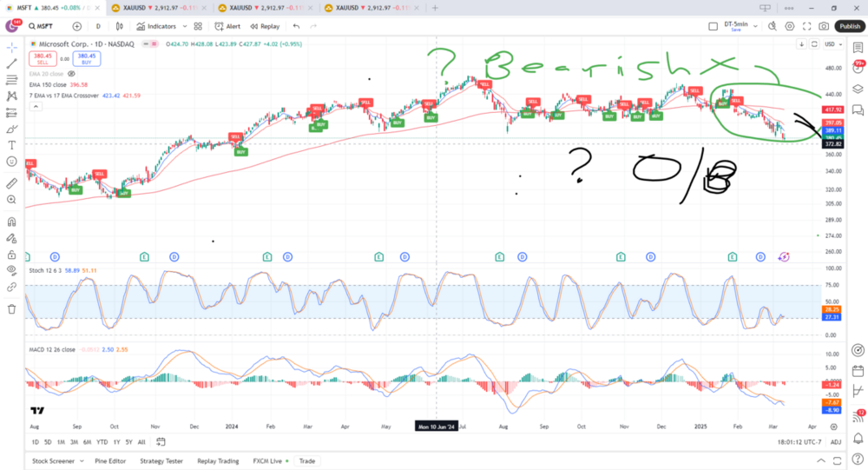Click the down arrow button near USD
Image resolution: width=868 pixels, height=470 pixels.
801,44
